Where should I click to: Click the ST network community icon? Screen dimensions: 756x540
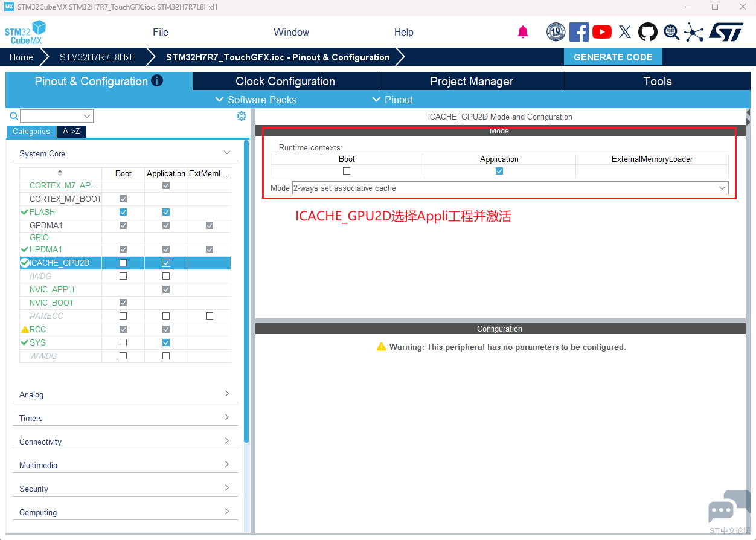click(694, 32)
